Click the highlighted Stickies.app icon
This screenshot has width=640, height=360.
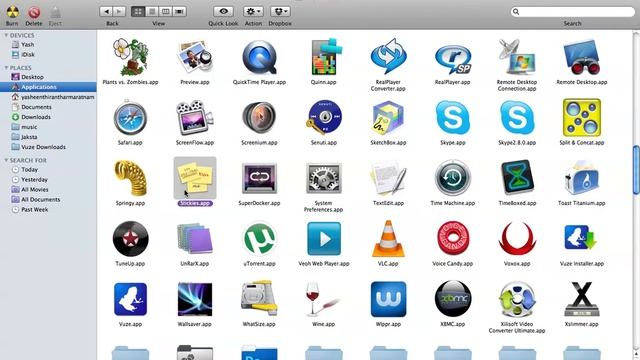pos(195,178)
